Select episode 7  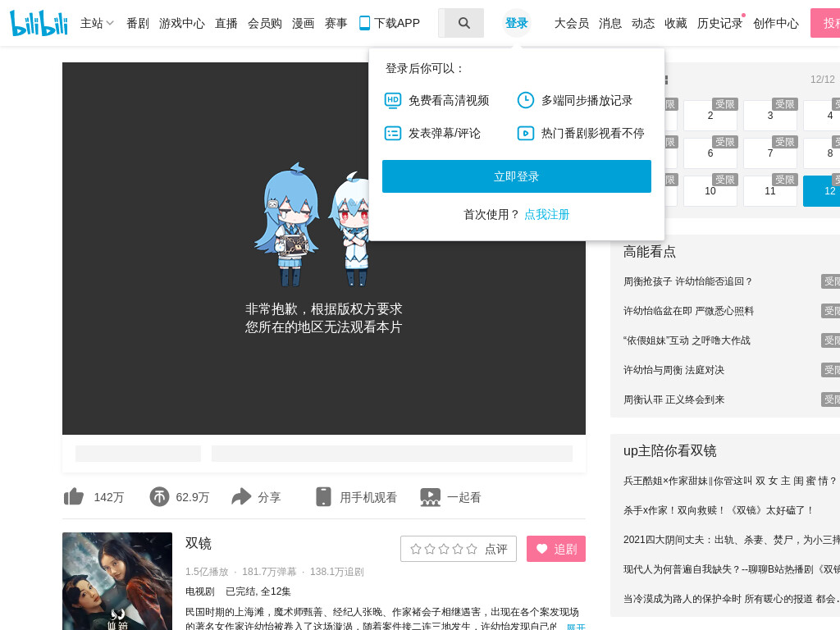pyautogui.click(x=770, y=153)
